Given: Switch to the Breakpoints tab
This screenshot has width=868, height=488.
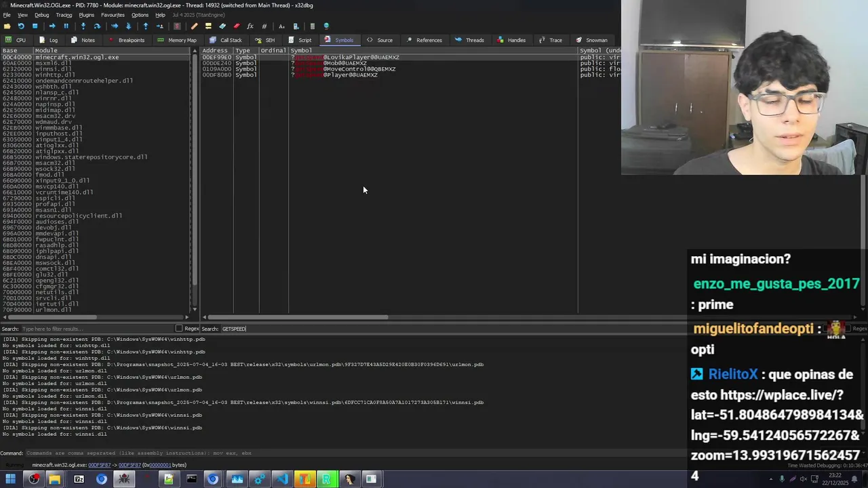Looking at the screenshot, I should (x=126, y=40).
